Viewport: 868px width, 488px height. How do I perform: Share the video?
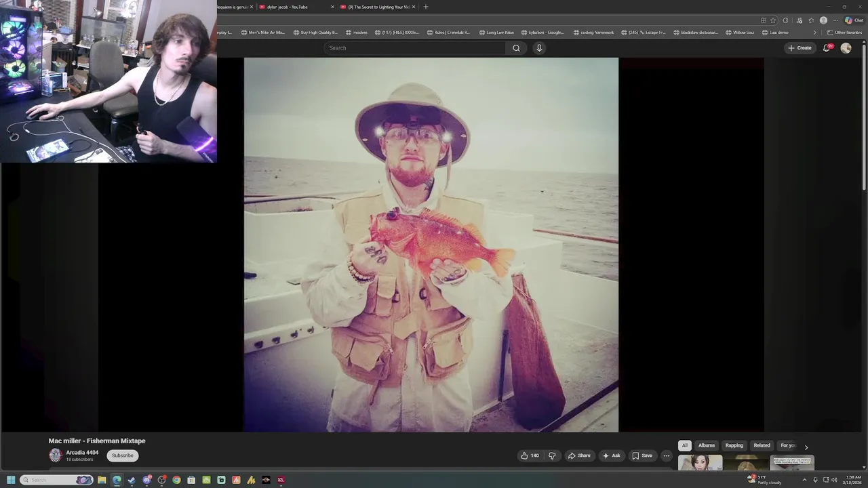(x=579, y=455)
